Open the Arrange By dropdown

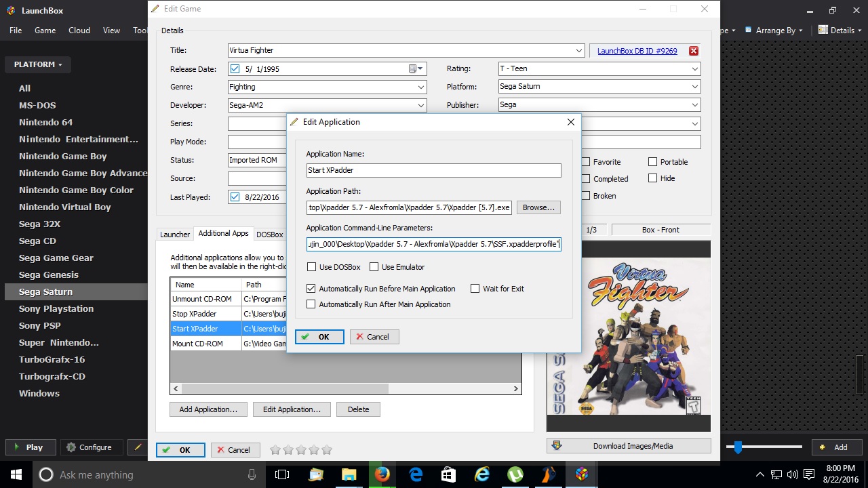(x=774, y=30)
